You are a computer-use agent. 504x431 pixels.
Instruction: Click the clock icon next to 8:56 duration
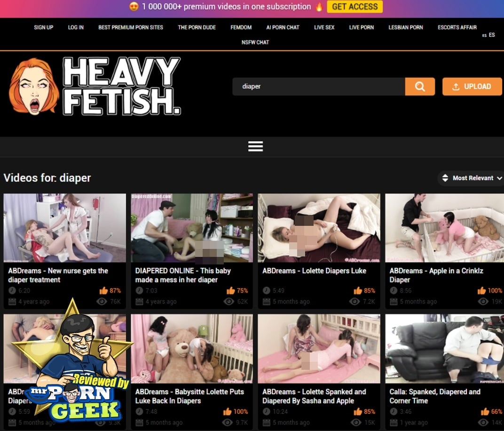point(394,291)
